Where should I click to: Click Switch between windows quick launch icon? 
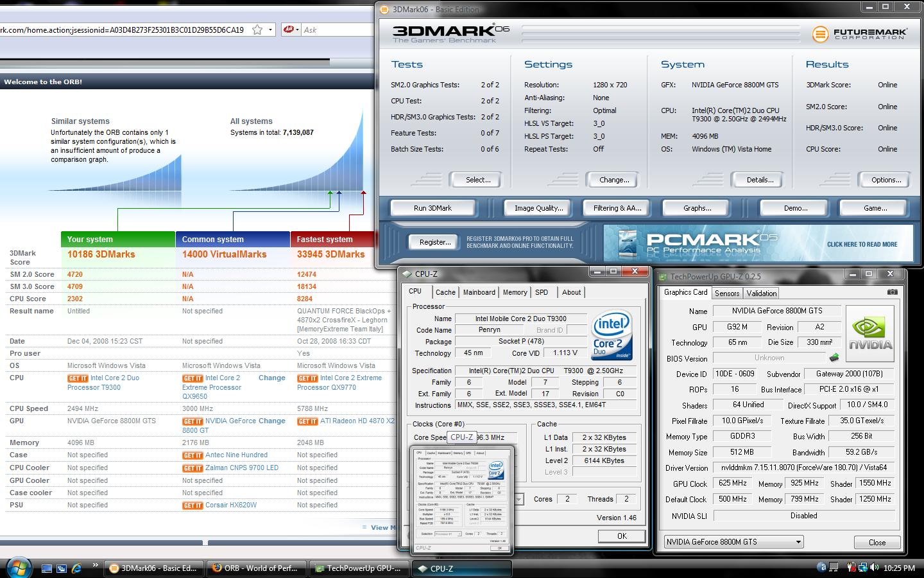[62, 568]
